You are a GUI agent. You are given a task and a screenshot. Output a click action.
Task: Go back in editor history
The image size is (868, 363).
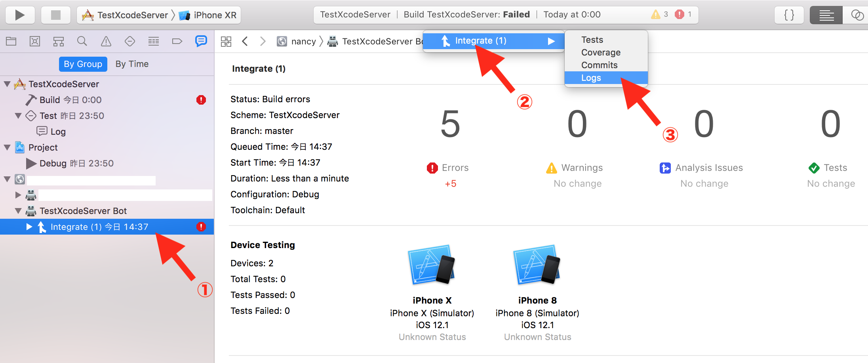(245, 41)
